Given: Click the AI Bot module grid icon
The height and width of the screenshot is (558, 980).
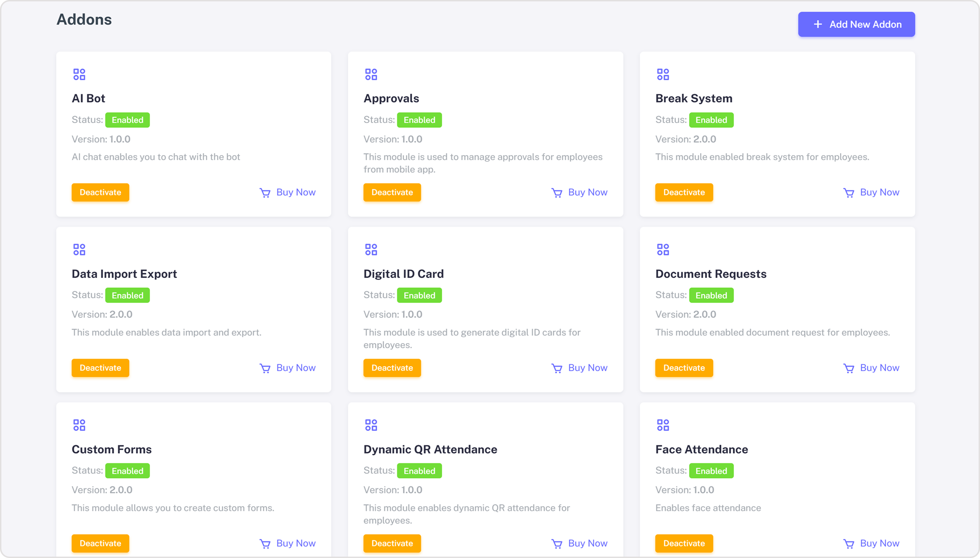Looking at the screenshot, I should pos(79,74).
